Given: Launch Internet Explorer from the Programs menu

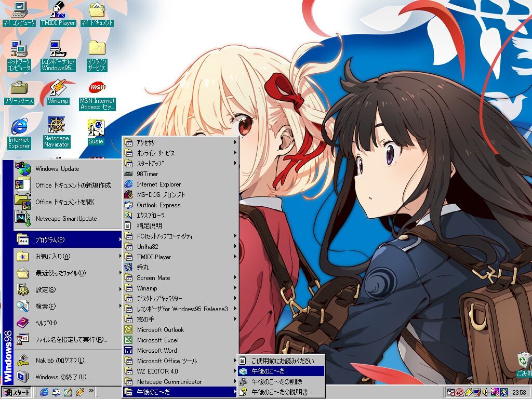Looking at the screenshot, I should coord(180,184).
